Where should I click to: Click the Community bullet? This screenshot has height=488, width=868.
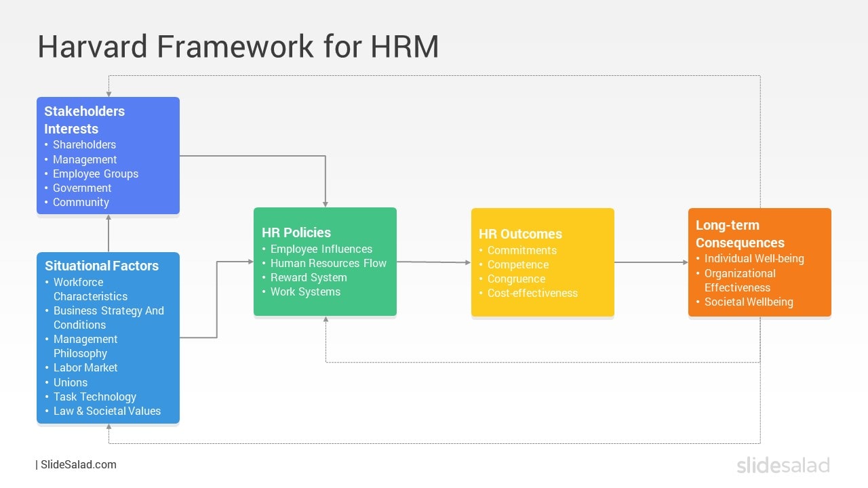pyautogui.click(x=81, y=203)
